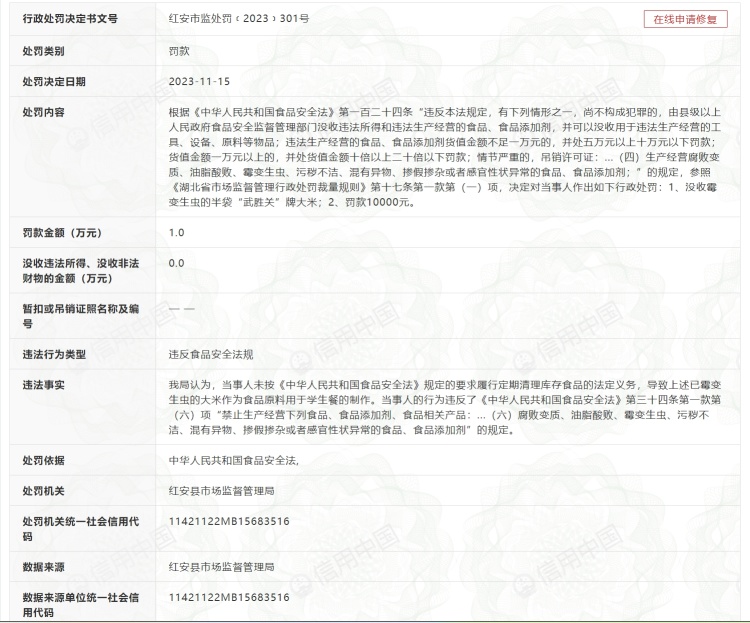Click the 行政处罚决定书文号 row label

click(70, 19)
